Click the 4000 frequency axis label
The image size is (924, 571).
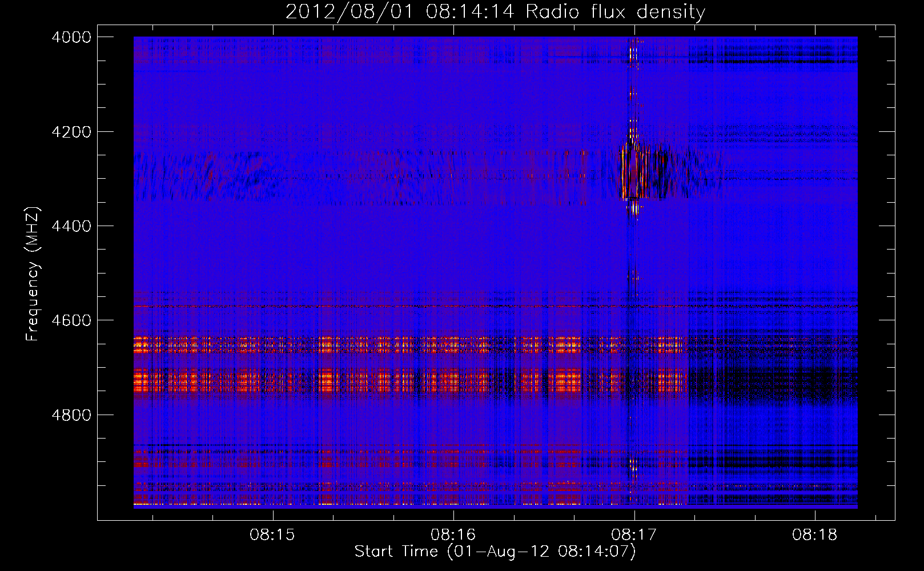coord(71,37)
